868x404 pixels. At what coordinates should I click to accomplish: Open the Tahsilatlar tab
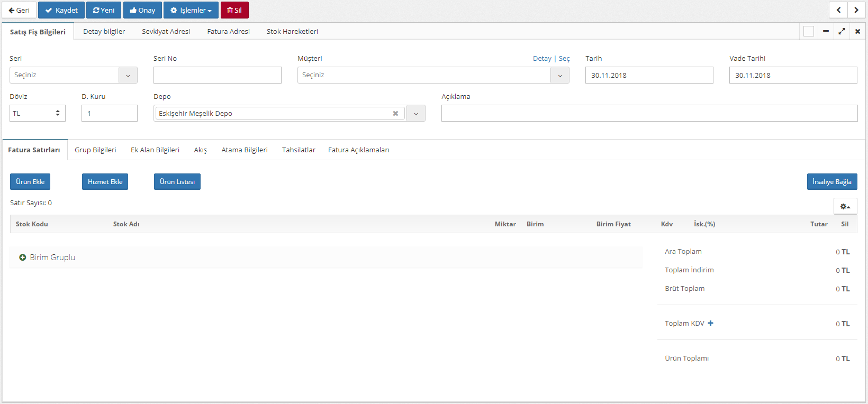299,150
